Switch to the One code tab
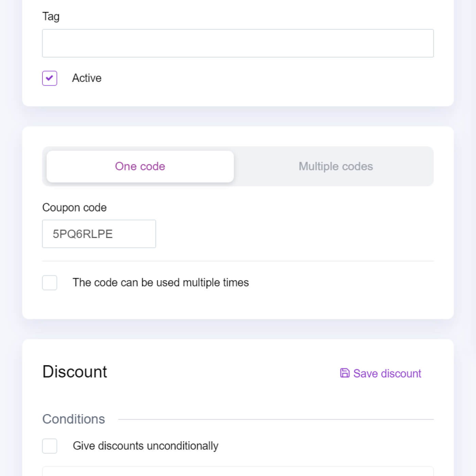This screenshot has width=476, height=476. (140, 167)
